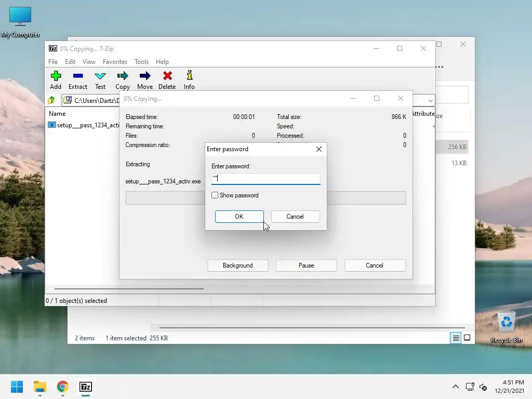
Task: Click the Extract toolbar icon
Action: pos(78,80)
